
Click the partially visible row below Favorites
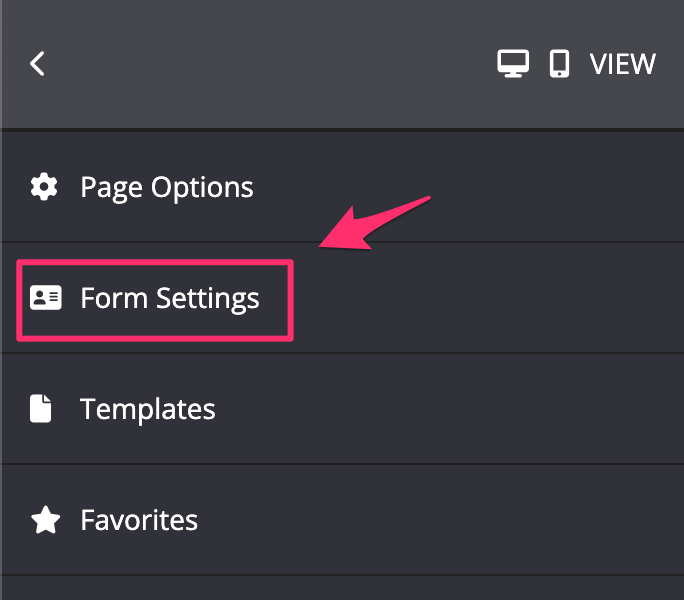342,588
